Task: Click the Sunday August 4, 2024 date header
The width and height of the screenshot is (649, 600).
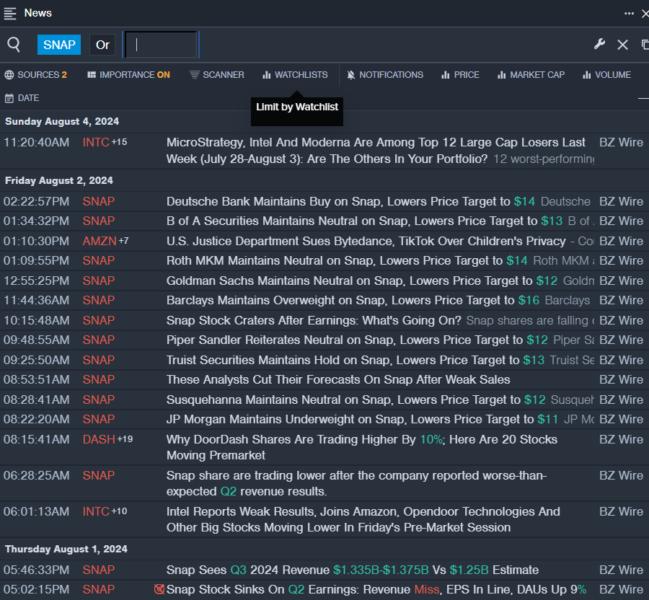Action: pyautogui.click(x=62, y=121)
